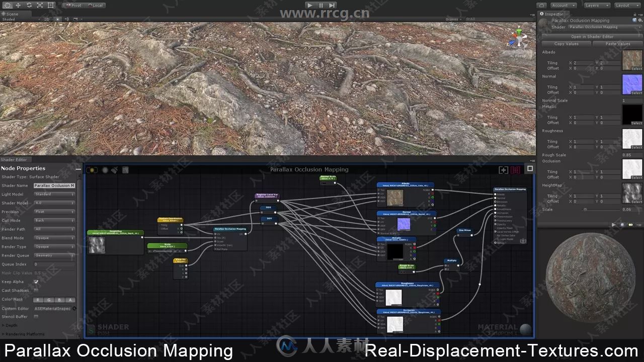This screenshot has width=644, height=362.
Task: Open the Layers dropdown
Action: tap(597, 5)
